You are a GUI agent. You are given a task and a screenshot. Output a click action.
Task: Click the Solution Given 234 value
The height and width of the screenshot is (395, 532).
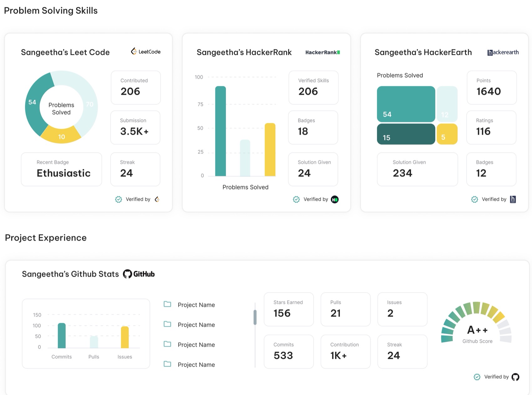(x=402, y=173)
